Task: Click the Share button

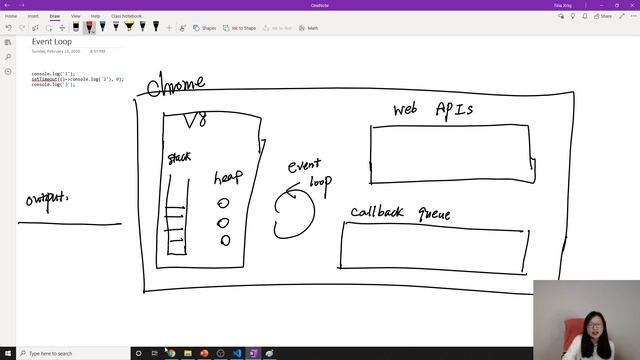Action: pos(603,16)
